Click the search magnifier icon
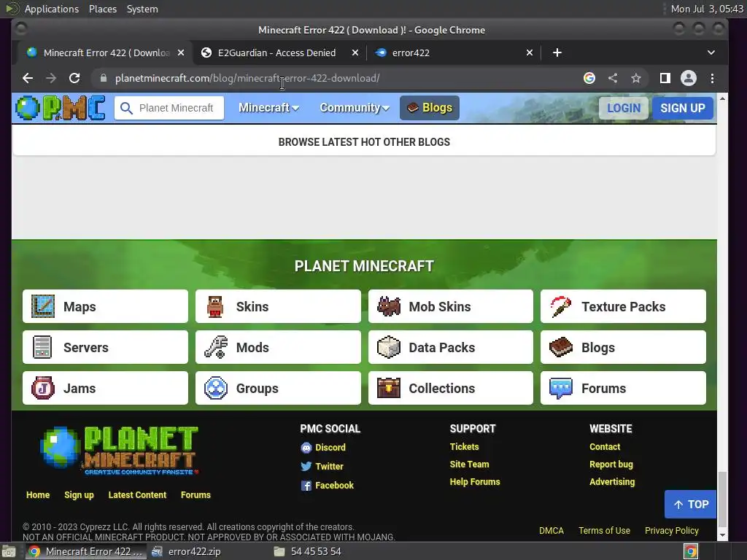The height and width of the screenshot is (560, 747). pyautogui.click(x=126, y=108)
